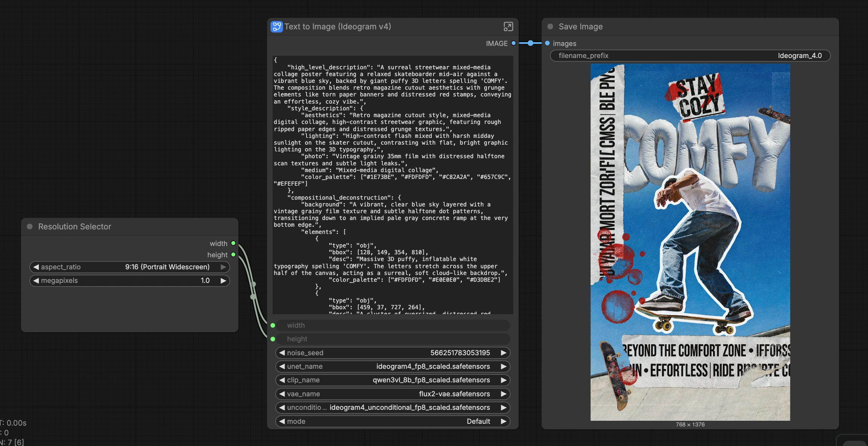Increase noise_seed with right arrow
The width and height of the screenshot is (868, 446).
pyautogui.click(x=503, y=353)
